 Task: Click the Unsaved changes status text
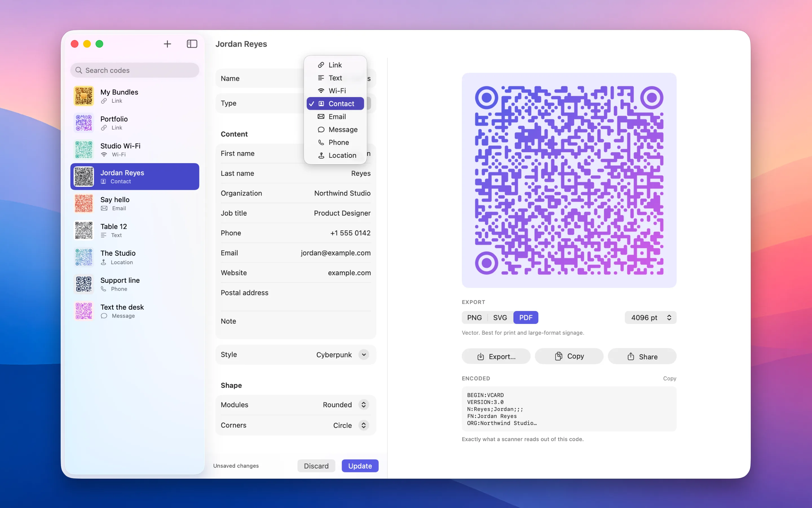pos(236,466)
